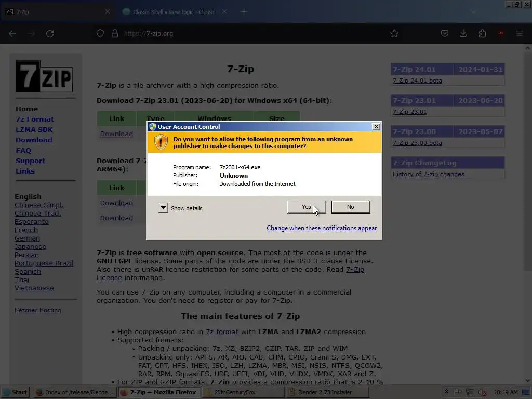532x399 pixels.
Task: Close the User Account Control dialog
Action: 376,127
